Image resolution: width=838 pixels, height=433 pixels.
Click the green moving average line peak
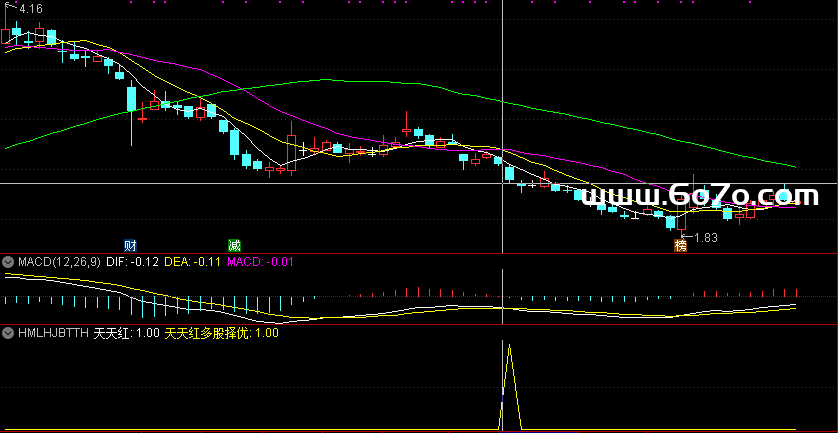coord(320,81)
